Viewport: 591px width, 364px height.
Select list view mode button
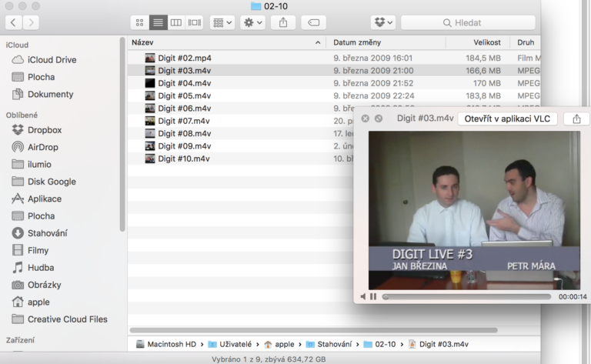(x=158, y=23)
